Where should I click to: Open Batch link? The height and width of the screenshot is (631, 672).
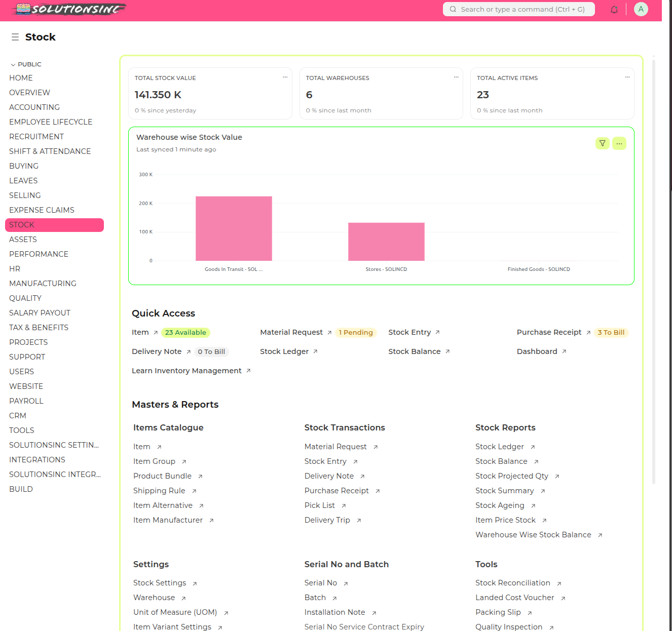click(x=315, y=598)
